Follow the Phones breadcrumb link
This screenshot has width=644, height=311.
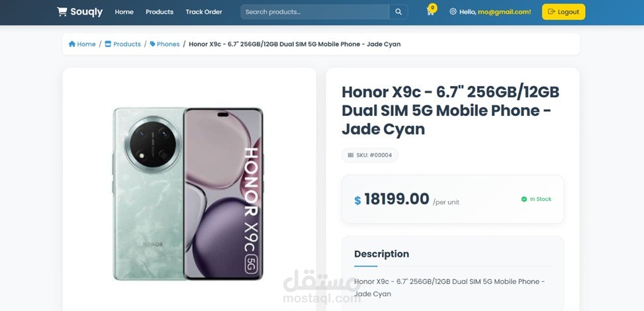click(168, 44)
